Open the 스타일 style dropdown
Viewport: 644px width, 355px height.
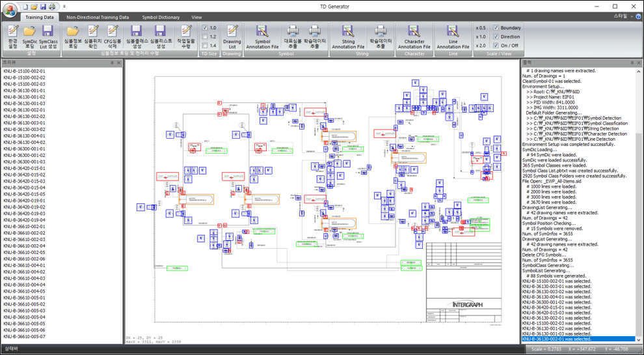pos(623,16)
